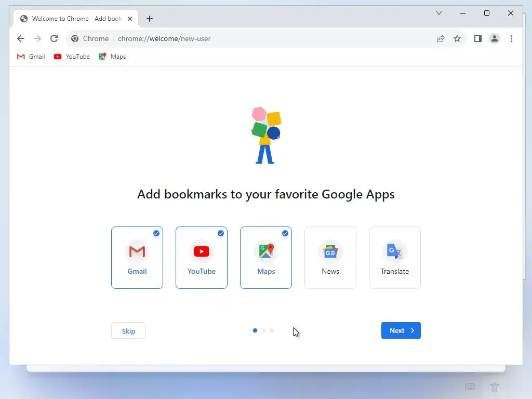The image size is (532, 399).
Task: Reload the page with the refresh icon
Action: click(54, 38)
